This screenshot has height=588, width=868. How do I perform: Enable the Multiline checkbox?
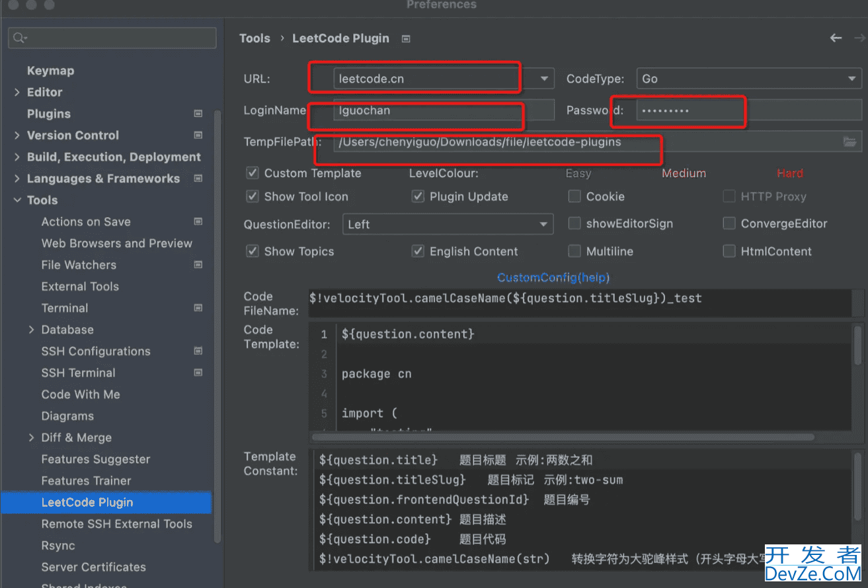[x=574, y=251]
